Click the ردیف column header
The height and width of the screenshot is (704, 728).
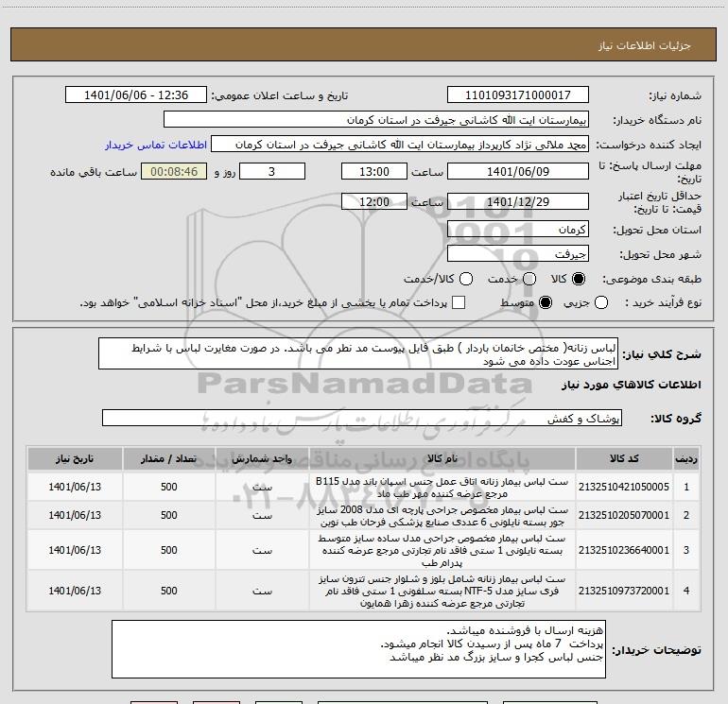pyautogui.click(x=686, y=458)
